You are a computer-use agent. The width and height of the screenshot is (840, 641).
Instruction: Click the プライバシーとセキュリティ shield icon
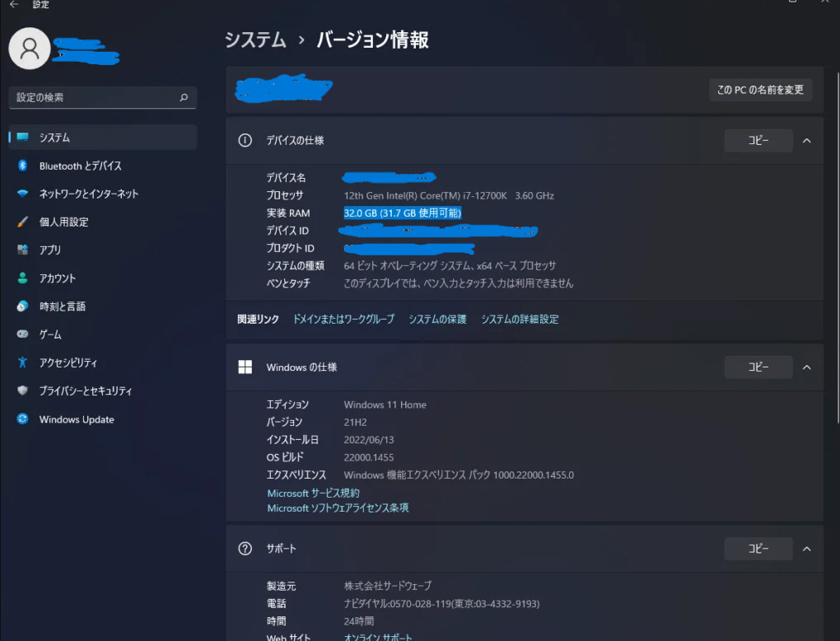click(22, 391)
